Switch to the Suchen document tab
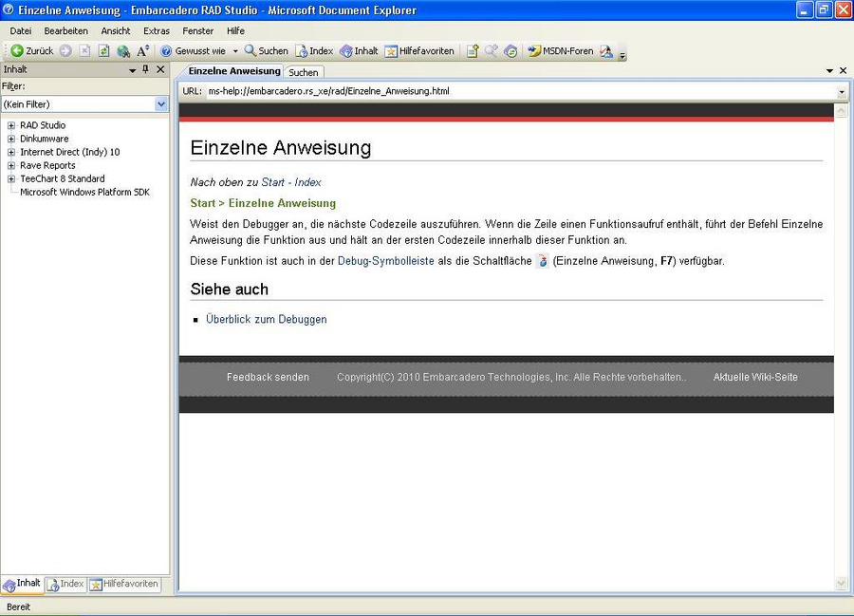Screen dimensions: 854x616 pos(304,72)
